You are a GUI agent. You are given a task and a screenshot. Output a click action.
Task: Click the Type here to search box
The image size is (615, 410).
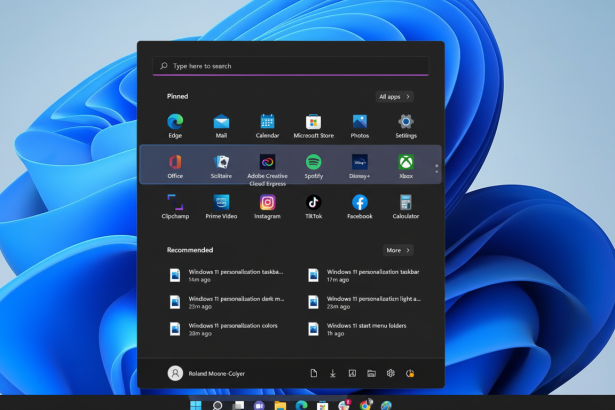point(291,66)
